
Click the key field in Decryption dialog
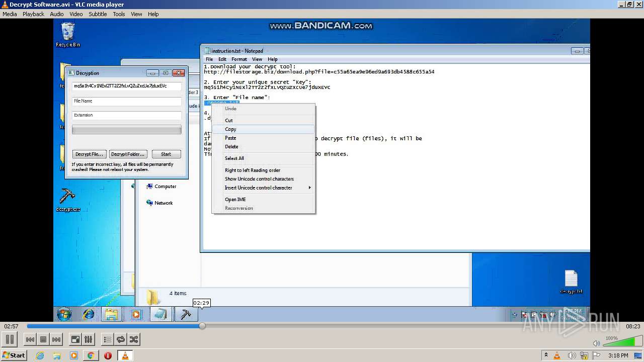pyautogui.click(x=126, y=86)
